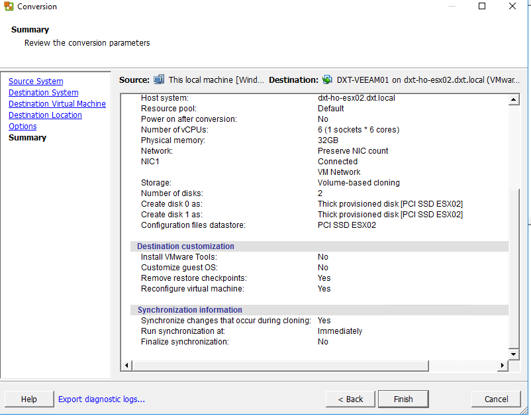Maximize the Conversion window
The height and width of the screenshot is (420, 531).
pyautogui.click(x=482, y=6)
